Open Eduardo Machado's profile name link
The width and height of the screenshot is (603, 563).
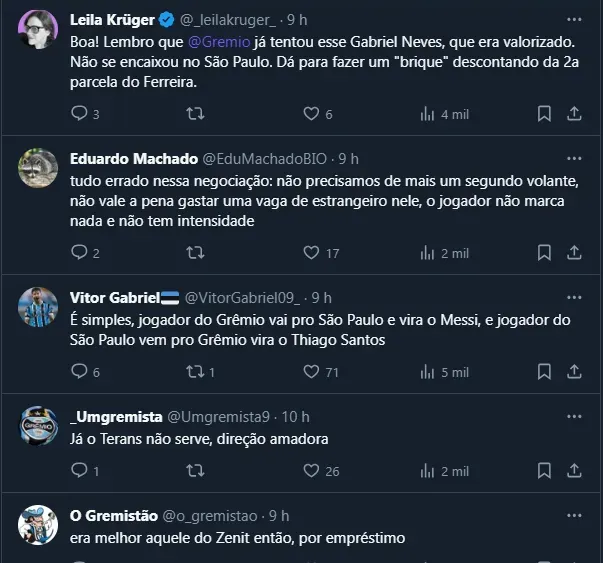[x=134, y=159]
